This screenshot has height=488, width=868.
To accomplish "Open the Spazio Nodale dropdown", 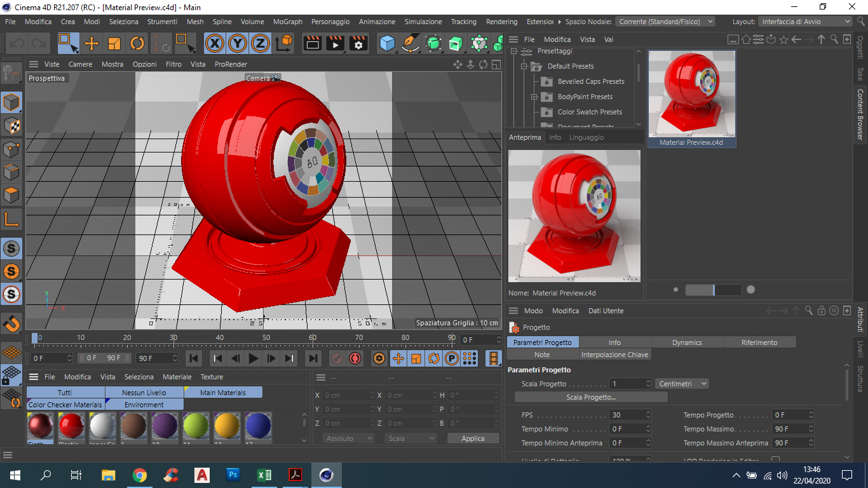I will 666,22.
